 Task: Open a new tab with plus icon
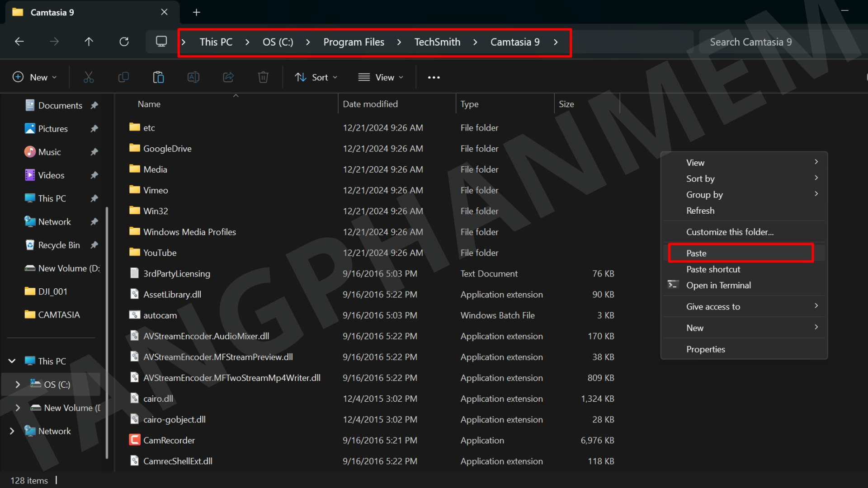[196, 13]
